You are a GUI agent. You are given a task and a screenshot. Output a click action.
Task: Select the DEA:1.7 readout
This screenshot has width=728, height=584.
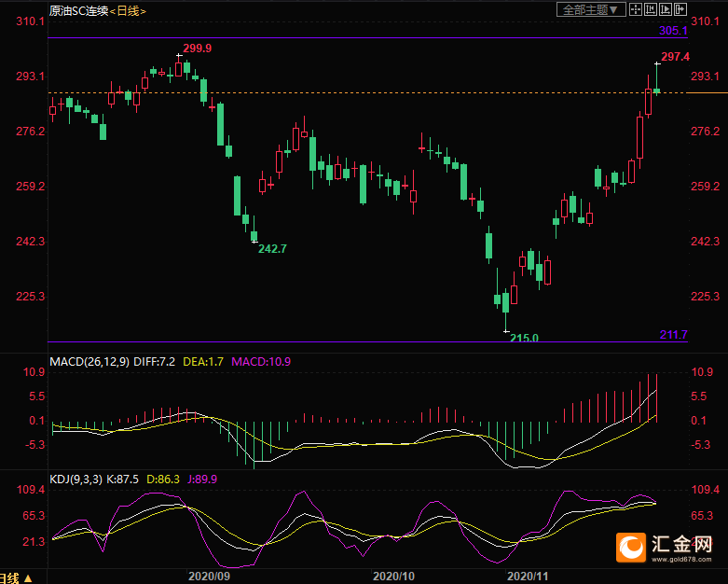(203, 361)
